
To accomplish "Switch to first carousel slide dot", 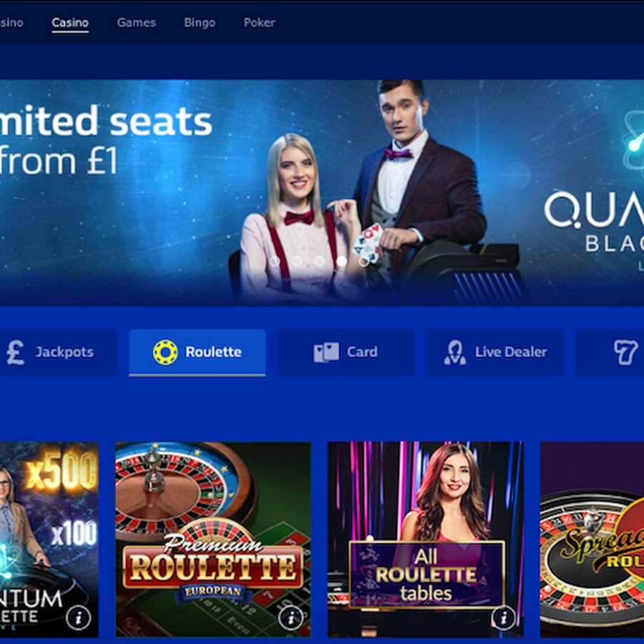I will [x=274, y=260].
